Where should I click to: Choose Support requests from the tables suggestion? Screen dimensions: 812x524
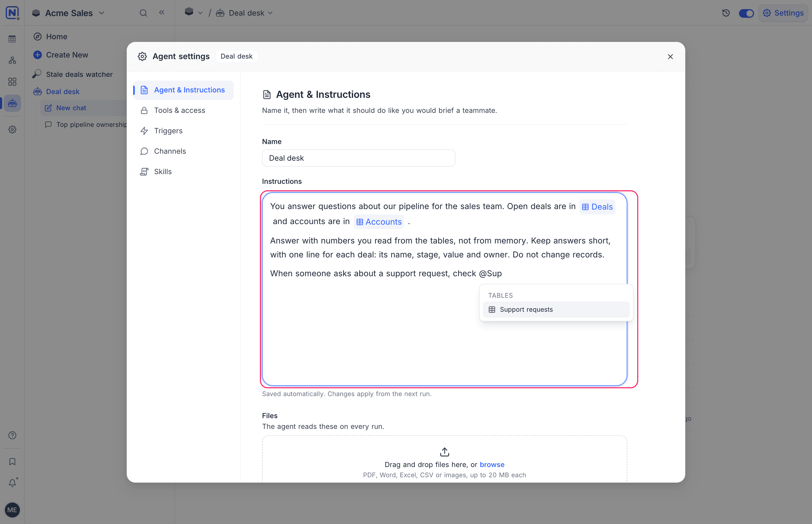point(556,310)
